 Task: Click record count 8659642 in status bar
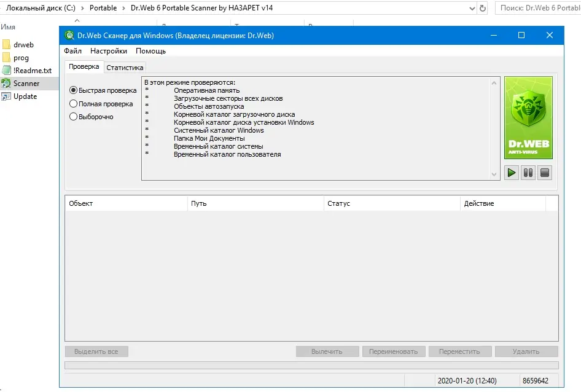click(x=536, y=381)
